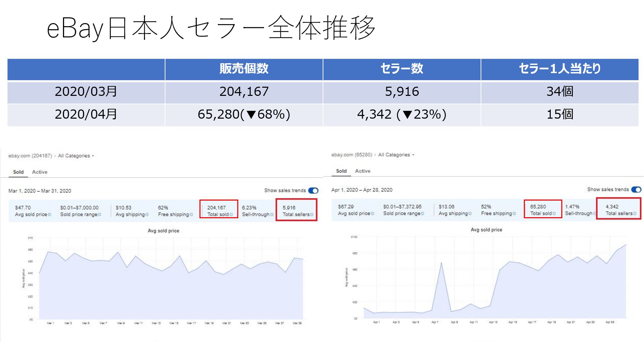This screenshot has height=342, width=644.
Task: Click the April Avg sold price chart title
Action: click(486, 230)
